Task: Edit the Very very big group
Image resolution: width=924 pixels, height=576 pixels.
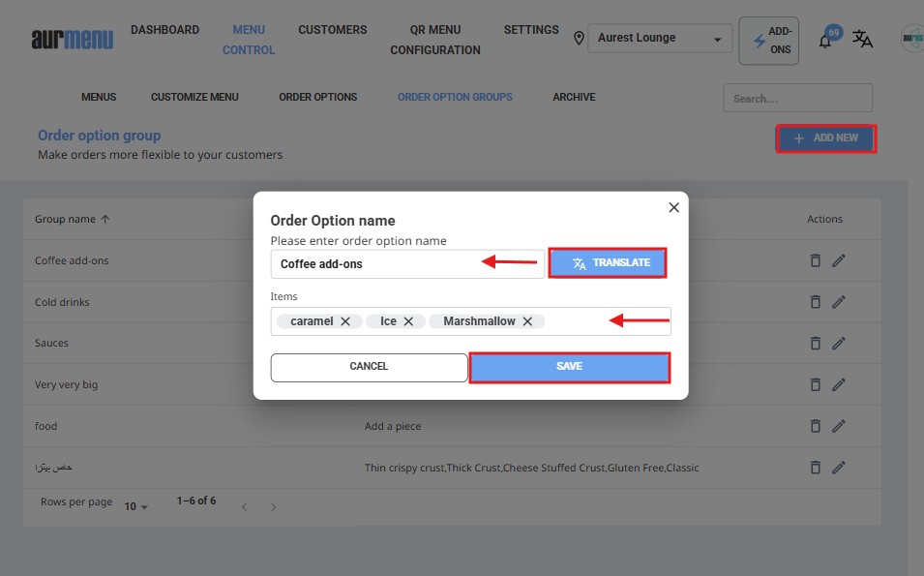Action: coord(839,384)
